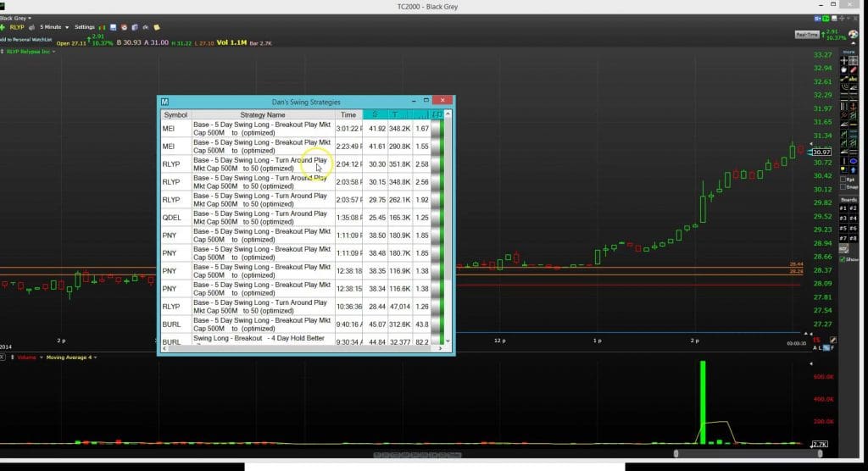Viewport: 868px width, 471px height.
Task: Click the yellow note icon in chart toolbar
Action: tap(157, 27)
